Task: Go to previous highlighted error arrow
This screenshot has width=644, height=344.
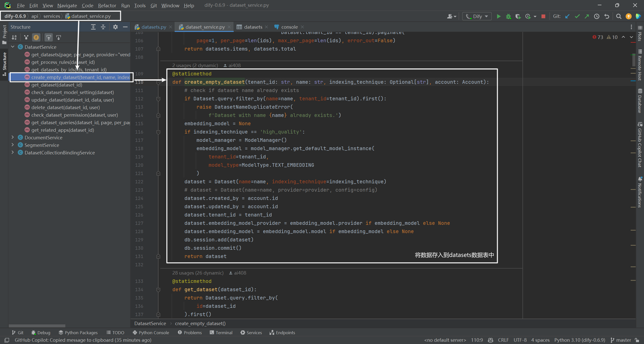Action: [624, 37]
